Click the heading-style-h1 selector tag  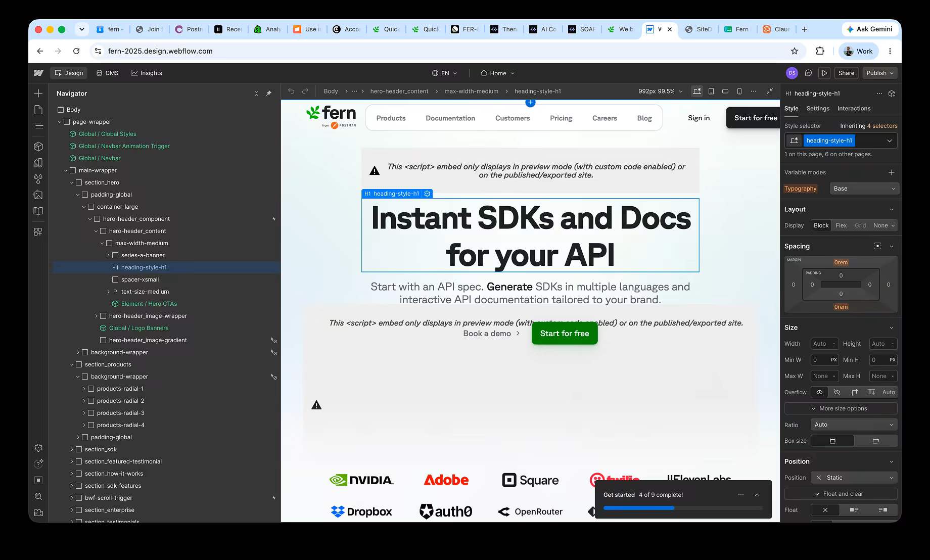pyautogui.click(x=829, y=141)
